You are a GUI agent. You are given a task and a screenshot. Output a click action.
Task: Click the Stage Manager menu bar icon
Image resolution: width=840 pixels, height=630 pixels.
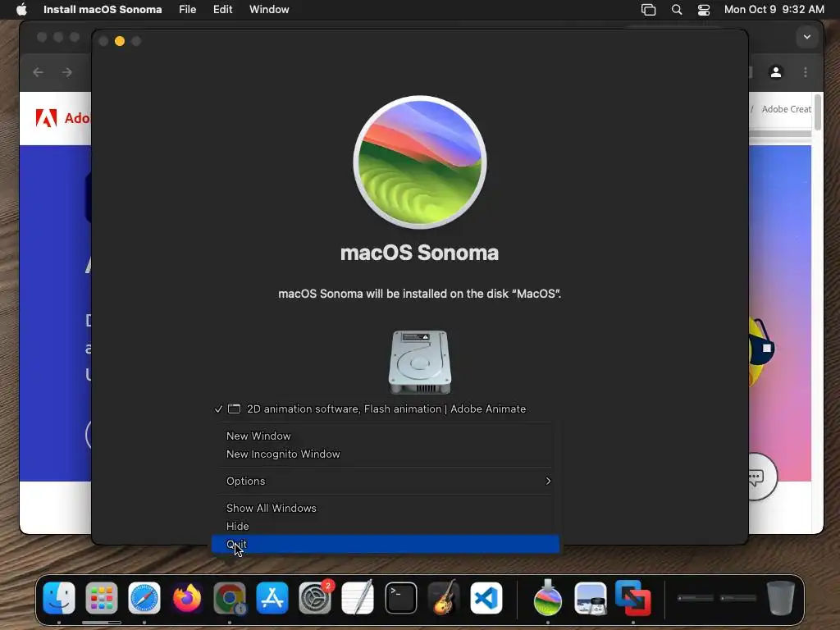click(648, 10)
